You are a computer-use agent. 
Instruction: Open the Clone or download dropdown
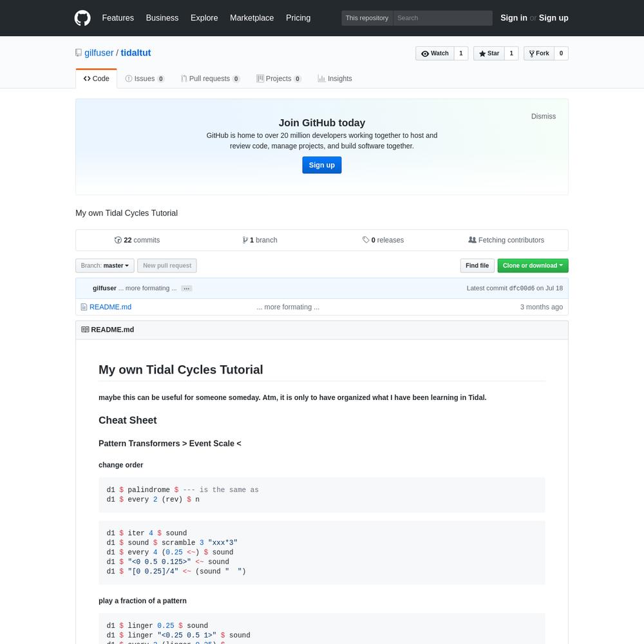tap(533, 266)
